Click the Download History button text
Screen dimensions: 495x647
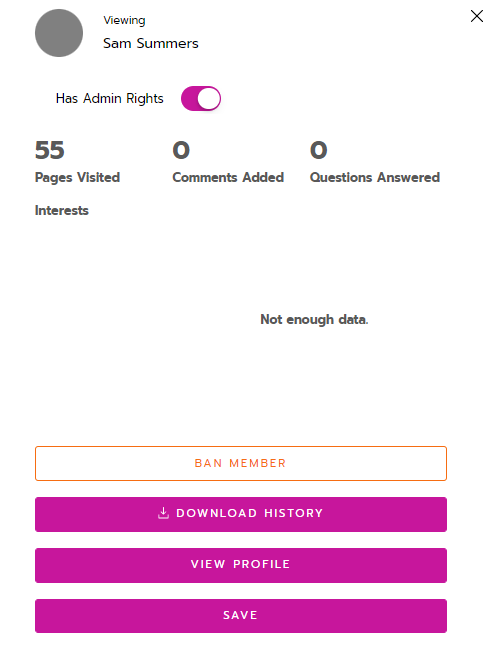pos(250,513)
